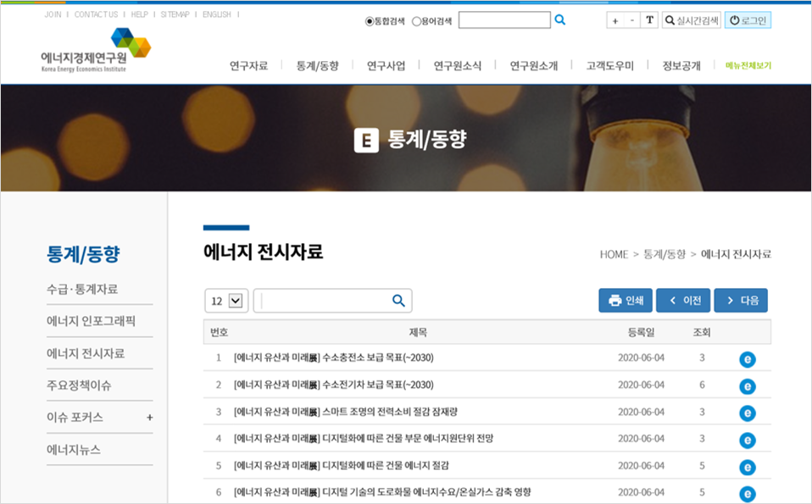Open the e-book icon for row 1
The image size is (812, 504).
tap(747, 359)
